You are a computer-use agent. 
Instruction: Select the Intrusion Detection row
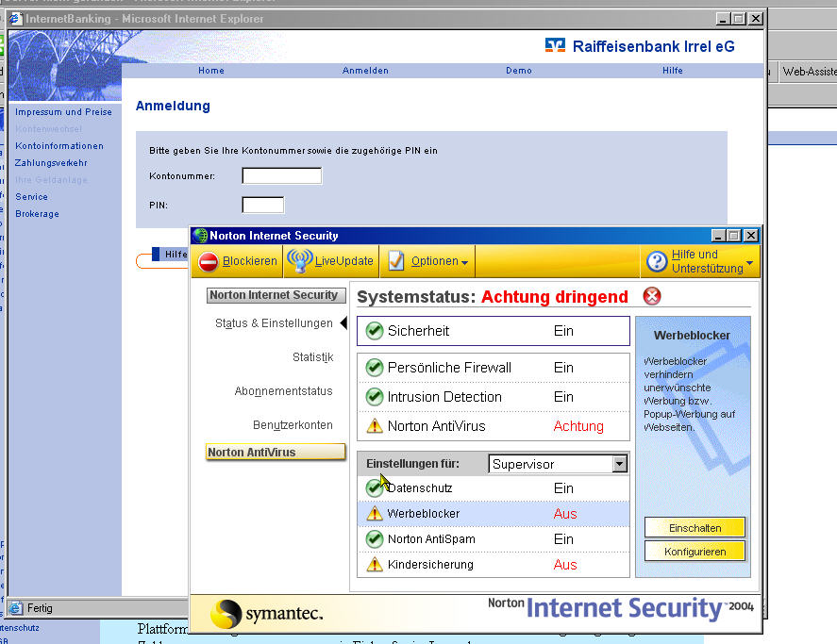(x=494, y=397)
